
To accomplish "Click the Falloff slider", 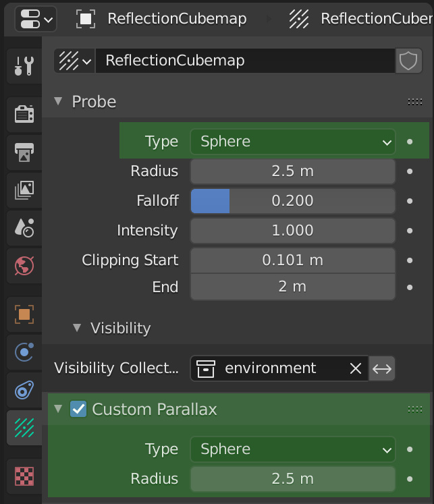I will [292, 201].
